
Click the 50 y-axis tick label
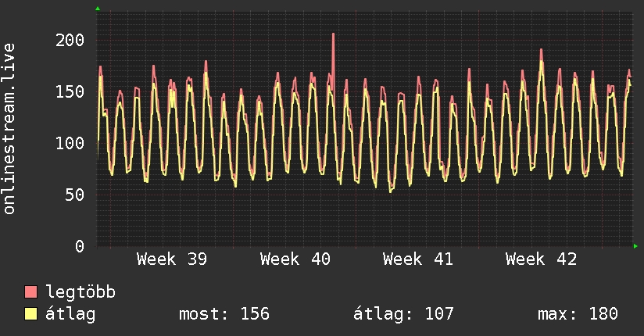click(x=75, y=195)
